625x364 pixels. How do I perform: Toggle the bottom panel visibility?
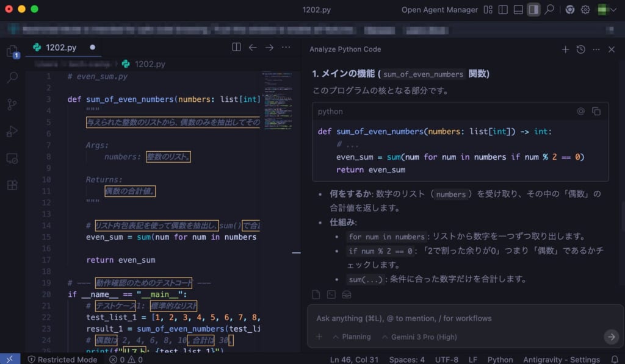point(519,9)
